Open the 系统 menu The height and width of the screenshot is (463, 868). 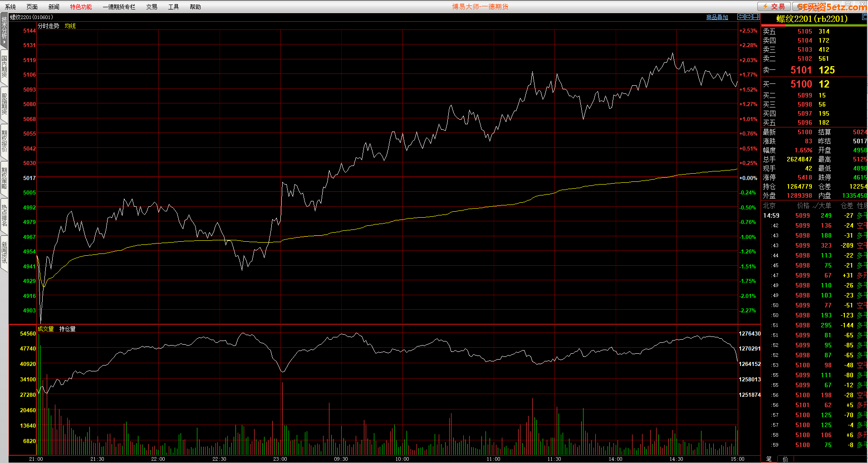click(x=10, y=7)
